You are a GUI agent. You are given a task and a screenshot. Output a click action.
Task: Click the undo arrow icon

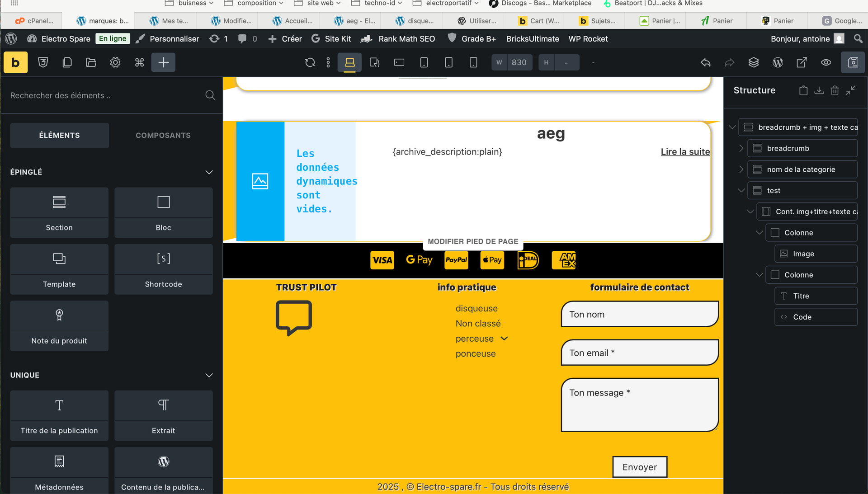705,62
